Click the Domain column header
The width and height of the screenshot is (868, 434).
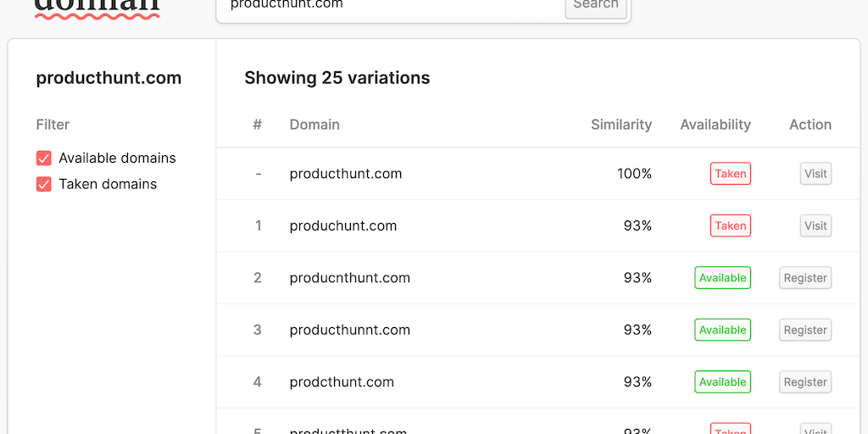click(314, 125)
